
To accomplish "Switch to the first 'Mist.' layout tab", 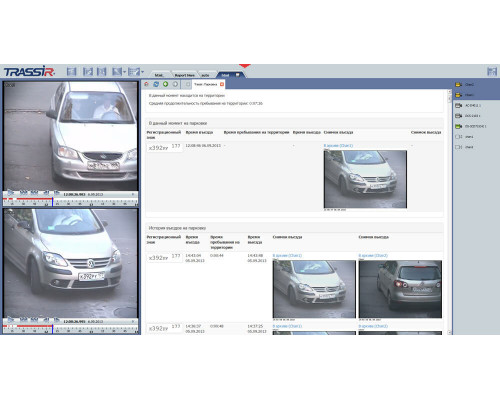I will point(159,75).
